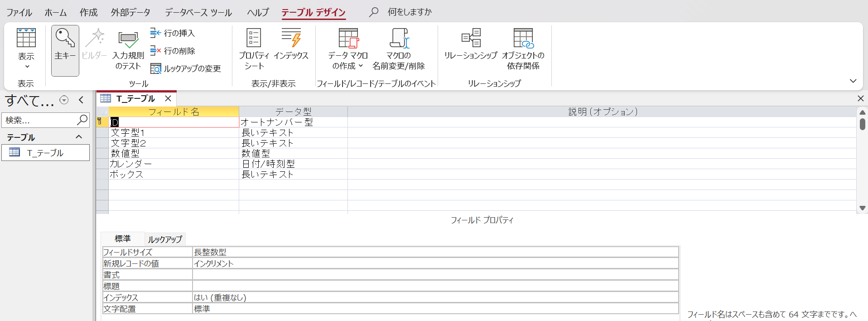Screen dimensions: 868x321
Task: Collapse the テーブル group
Action: pyautogui.click(x=79, y=137)
